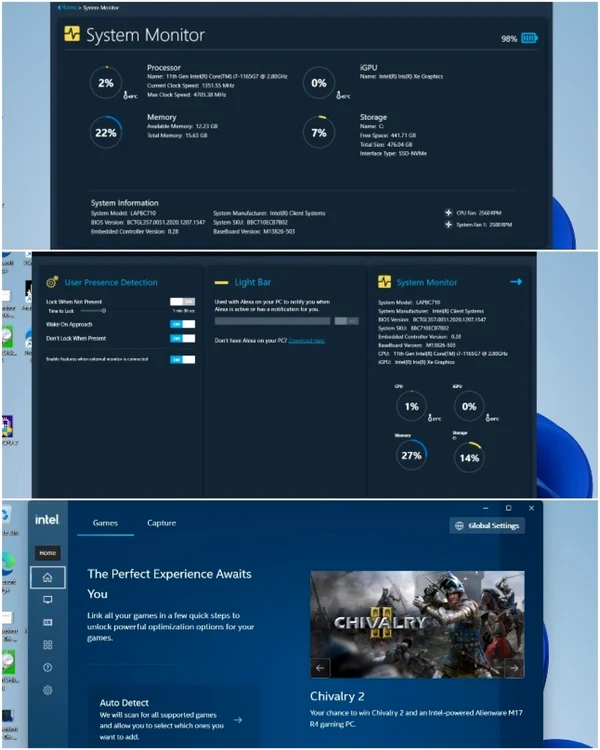The image size is (600, 750).
Task: Click the CPU Fan speed icon
Action: [448, 213]
